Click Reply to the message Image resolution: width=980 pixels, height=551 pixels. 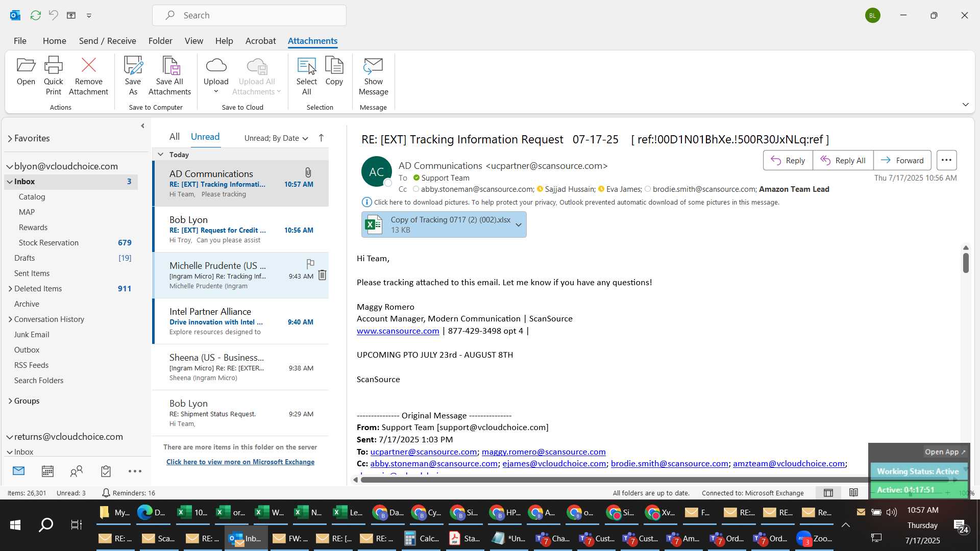[788, 160]
